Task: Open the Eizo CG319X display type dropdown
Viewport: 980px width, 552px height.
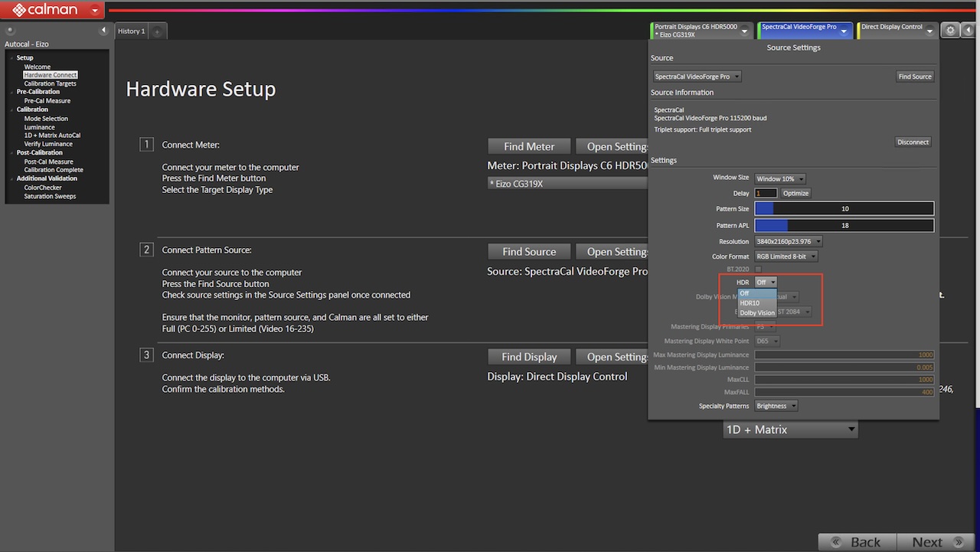Action: coord(567,184)
